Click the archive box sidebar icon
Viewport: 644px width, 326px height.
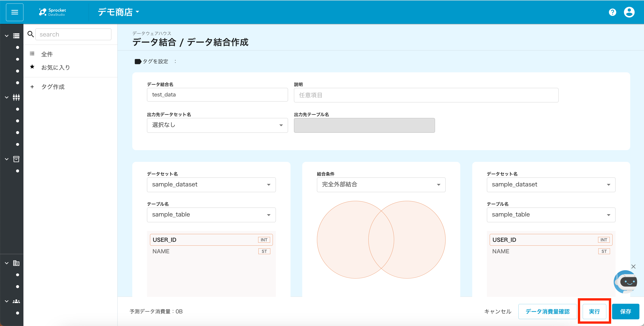[x=16, y=159]
